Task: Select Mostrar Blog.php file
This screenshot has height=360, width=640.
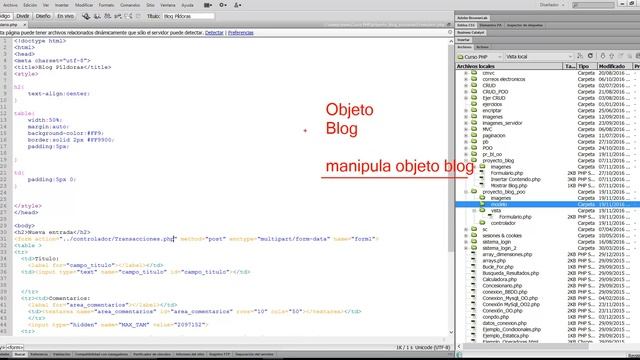Action: [x=509, y=185]
